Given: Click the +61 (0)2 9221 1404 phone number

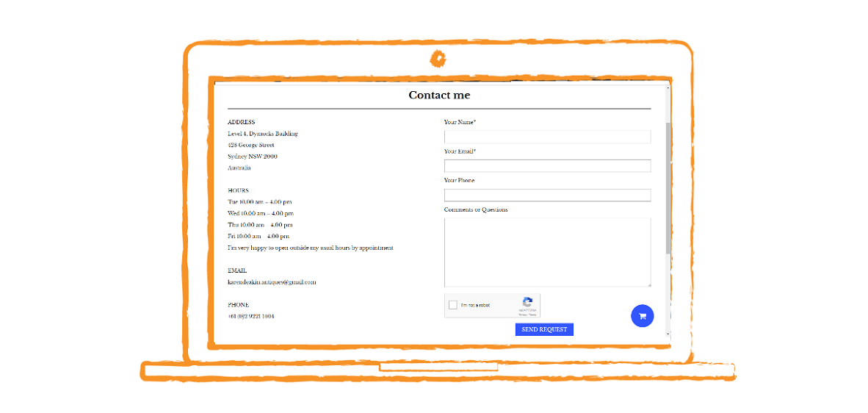Looking at the screenshot, I should coord(250,316).
